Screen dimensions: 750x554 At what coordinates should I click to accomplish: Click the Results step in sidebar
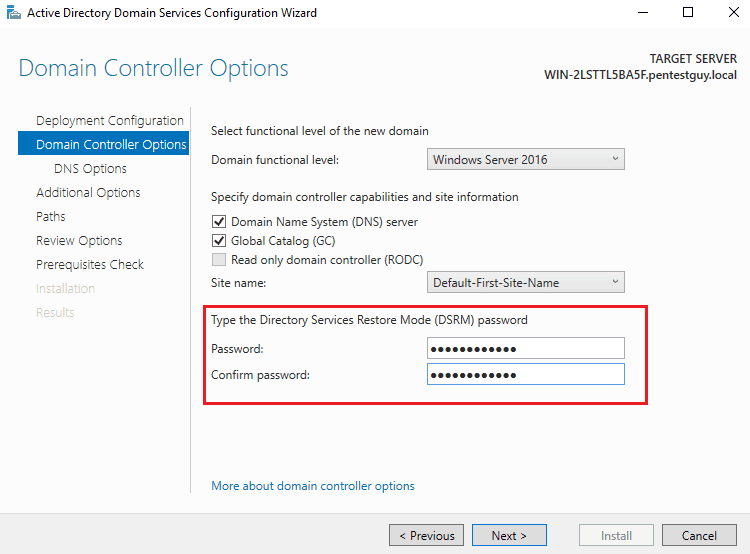pos(55,312)
